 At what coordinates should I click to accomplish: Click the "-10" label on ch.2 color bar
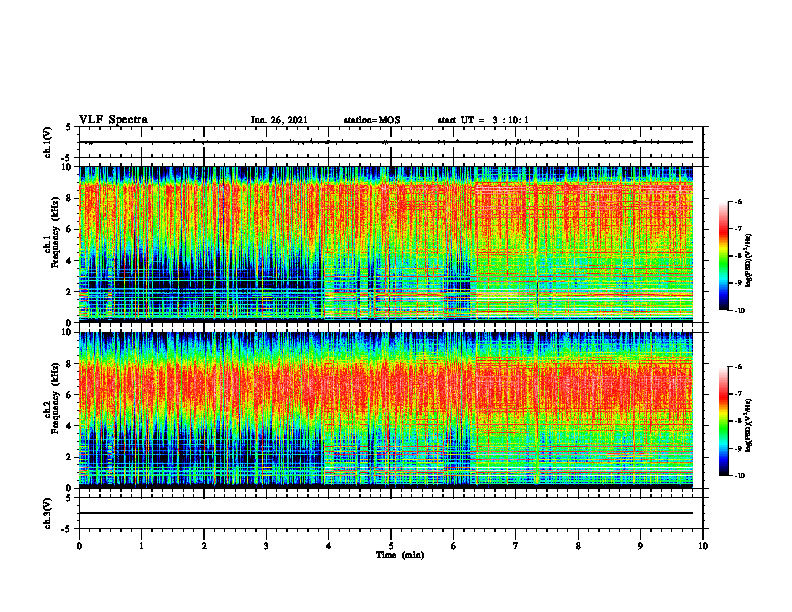pyautogui.click(x=739, y=476)
